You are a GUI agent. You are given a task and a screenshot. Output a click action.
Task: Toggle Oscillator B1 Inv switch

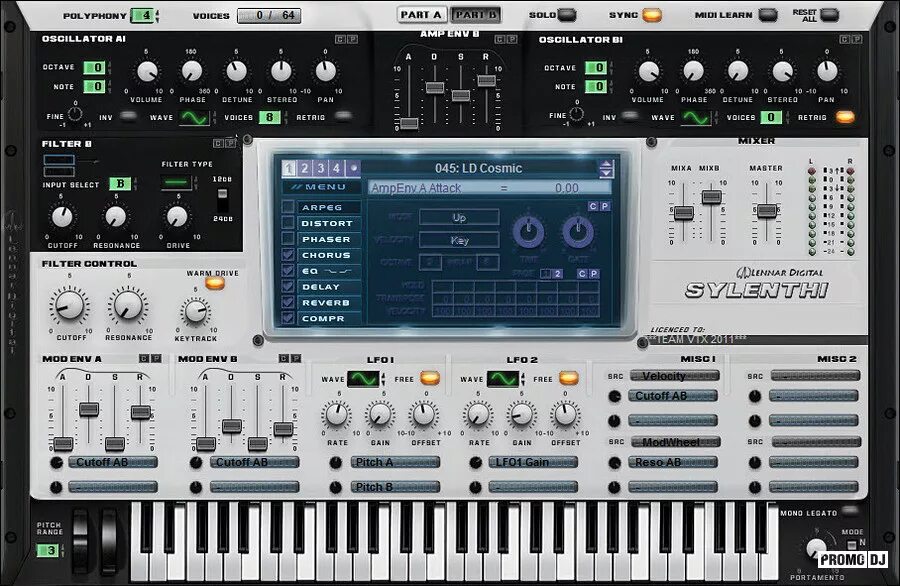630,117
